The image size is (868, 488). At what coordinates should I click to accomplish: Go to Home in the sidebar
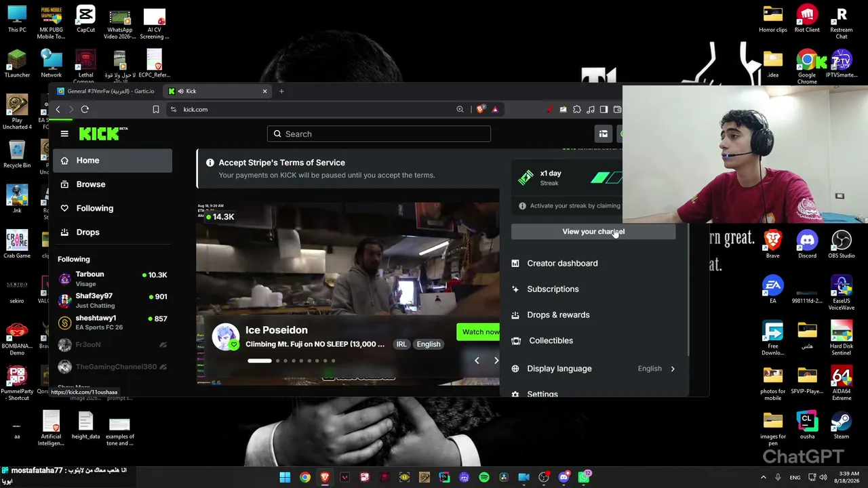(x=113, y=161)
